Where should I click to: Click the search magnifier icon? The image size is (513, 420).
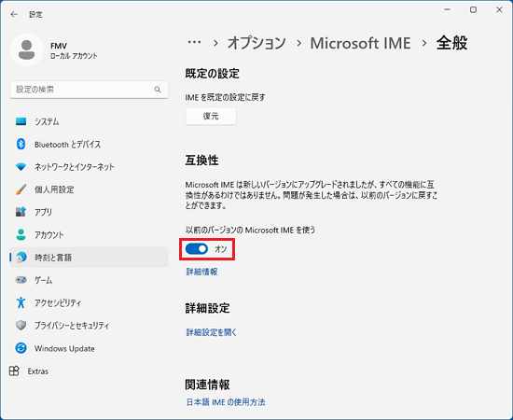tap(158, 90)
